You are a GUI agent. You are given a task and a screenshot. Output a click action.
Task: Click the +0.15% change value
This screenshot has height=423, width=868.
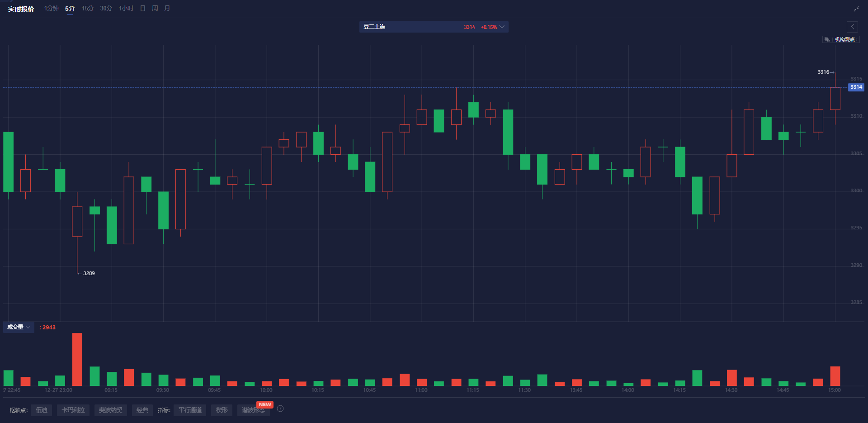pos(489,27)
